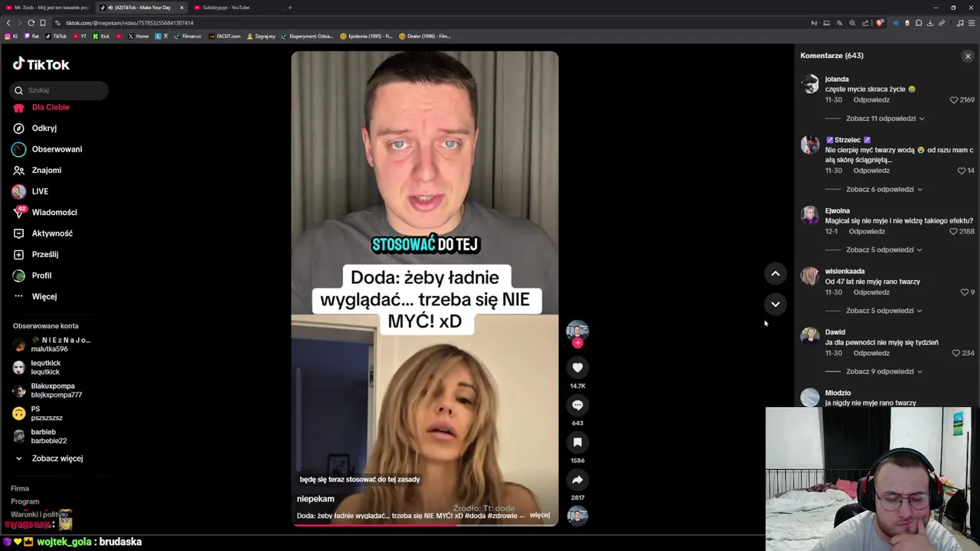
Task: Expand 9 replies under Dawid's comment
Action: pyautogui.click(x=883, y=371)
